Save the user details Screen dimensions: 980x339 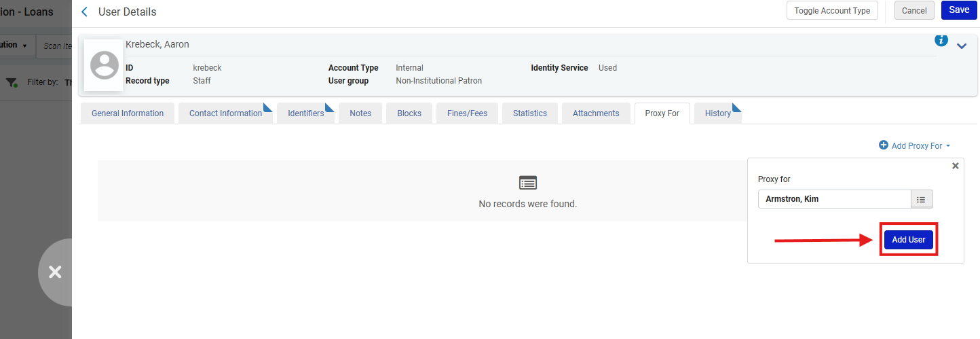tap(958, 10)
